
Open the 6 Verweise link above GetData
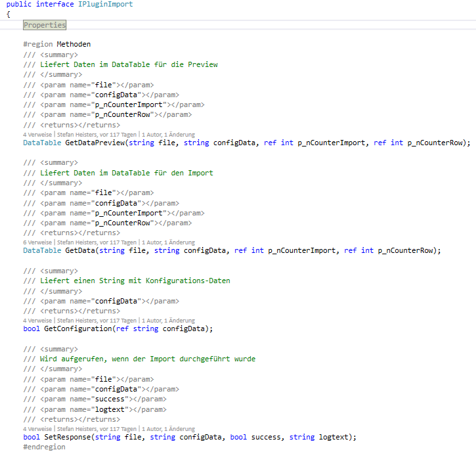coord(37,242)
